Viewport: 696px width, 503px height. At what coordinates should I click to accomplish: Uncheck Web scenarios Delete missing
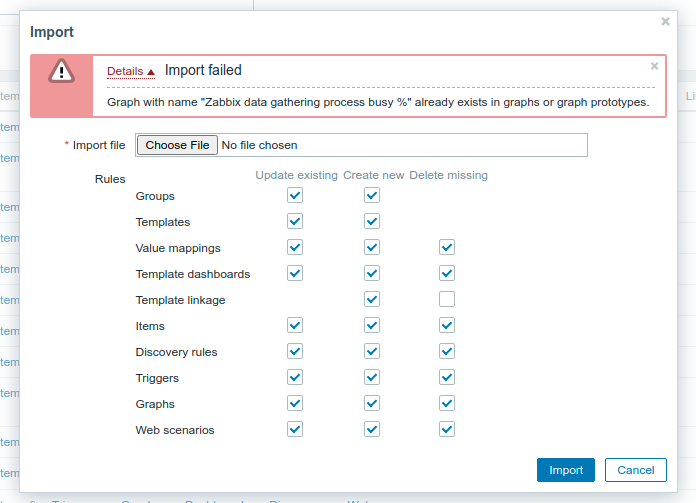[447, 429]
